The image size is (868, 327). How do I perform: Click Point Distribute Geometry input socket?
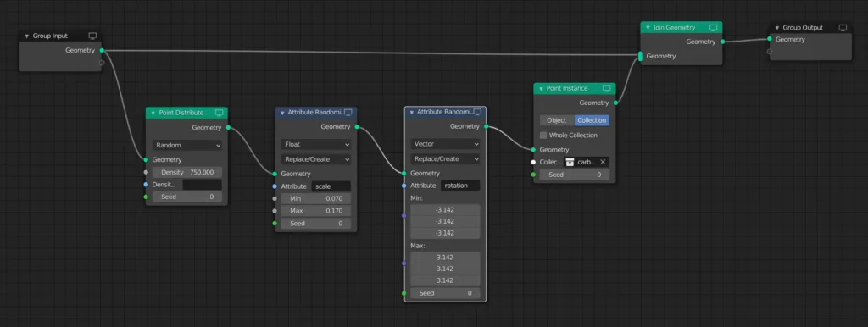coord(146,160)
